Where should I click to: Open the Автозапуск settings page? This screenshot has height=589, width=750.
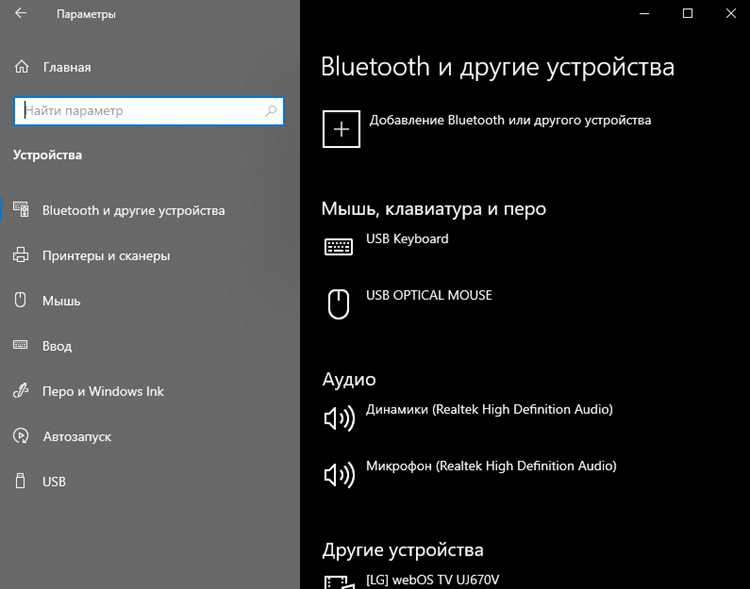tap(77, 437)
